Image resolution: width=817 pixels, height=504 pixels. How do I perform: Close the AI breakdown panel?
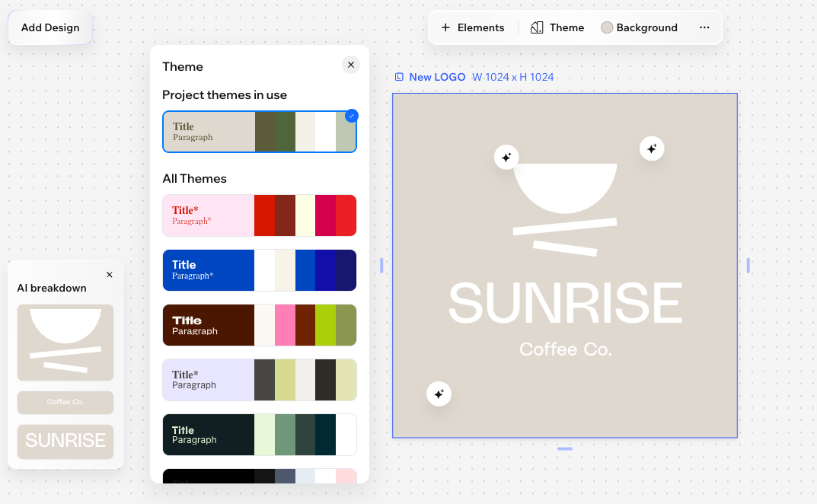coord(110,275)
